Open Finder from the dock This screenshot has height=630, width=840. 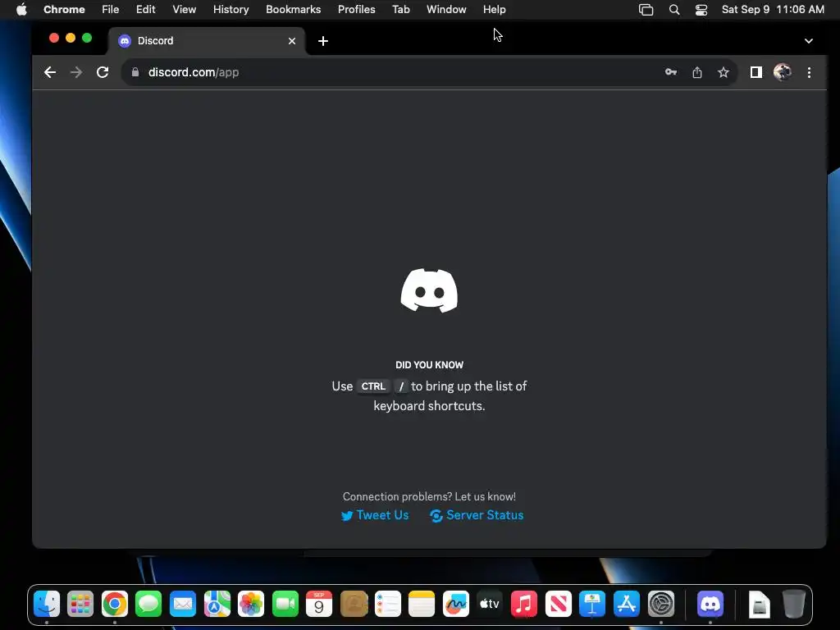[47, 605]
